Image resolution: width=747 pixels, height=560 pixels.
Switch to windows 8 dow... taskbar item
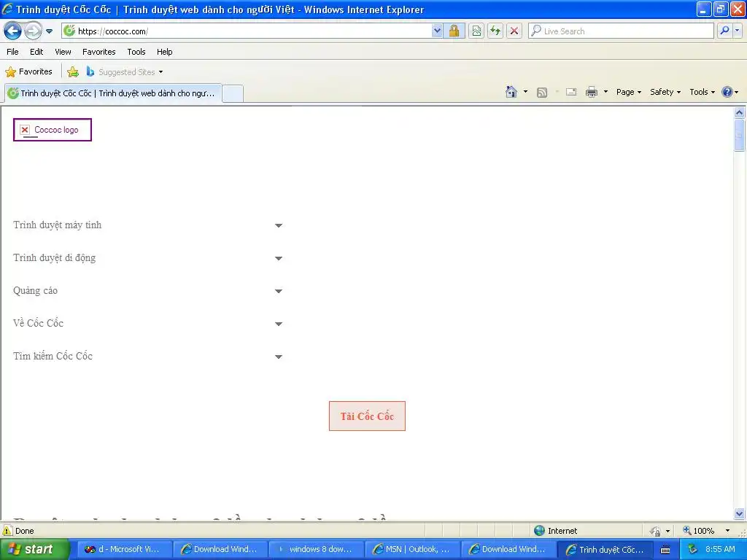click(317, 549)
